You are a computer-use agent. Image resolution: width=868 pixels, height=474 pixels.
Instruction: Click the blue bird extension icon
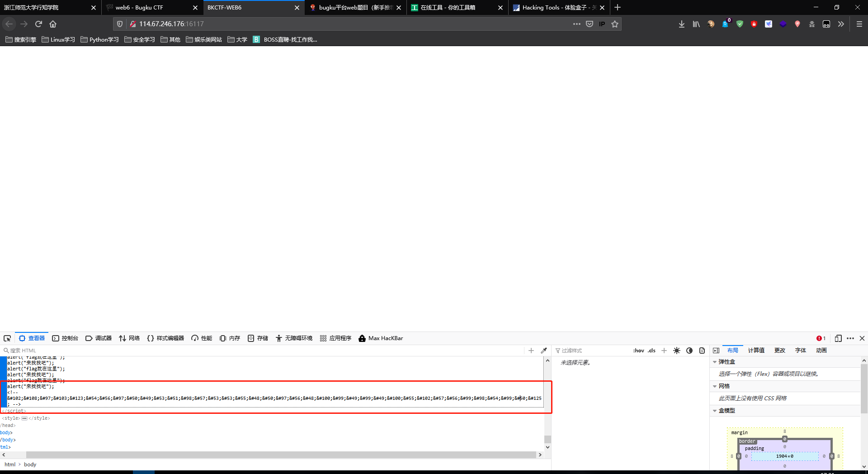769,24
